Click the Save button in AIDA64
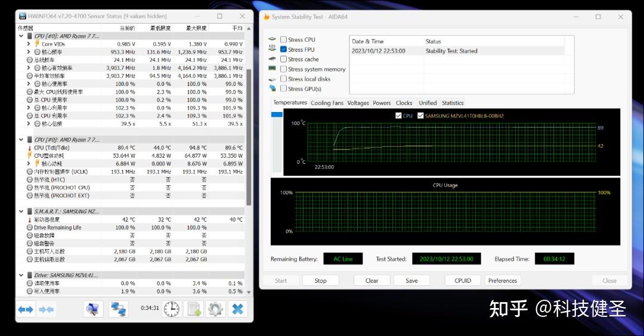644x336 pixels. 411,281
